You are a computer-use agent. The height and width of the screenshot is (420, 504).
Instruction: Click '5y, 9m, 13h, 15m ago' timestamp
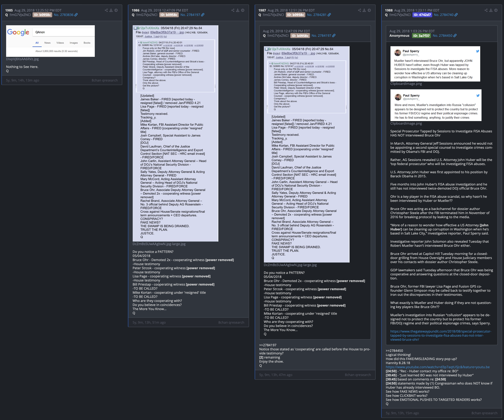tap(402, 413)
